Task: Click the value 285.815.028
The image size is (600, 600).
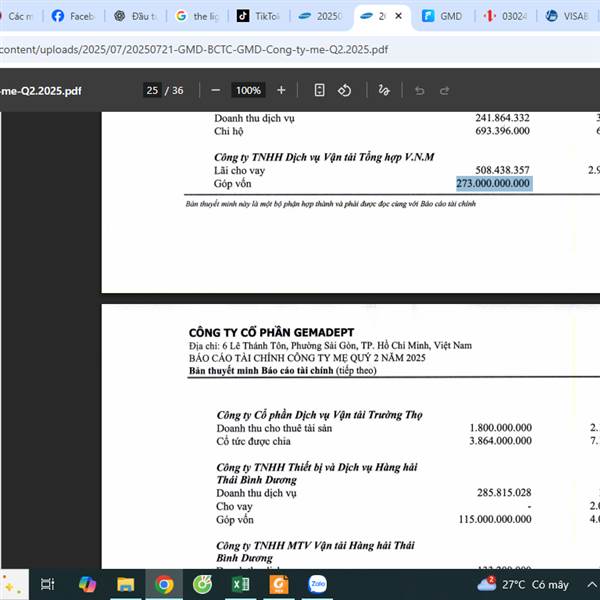Action: [x=504, y=492]
